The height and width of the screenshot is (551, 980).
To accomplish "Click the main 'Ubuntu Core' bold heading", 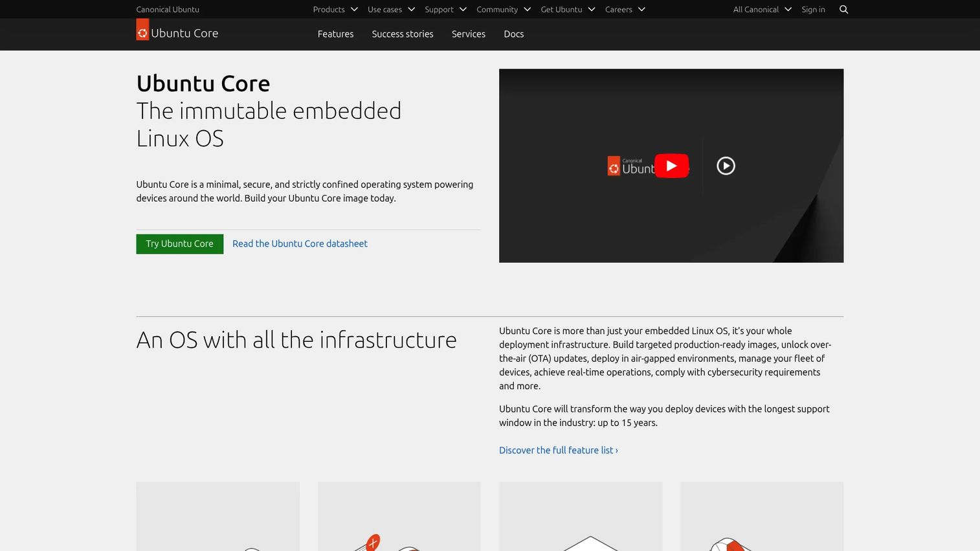I will tap(203, 84).
